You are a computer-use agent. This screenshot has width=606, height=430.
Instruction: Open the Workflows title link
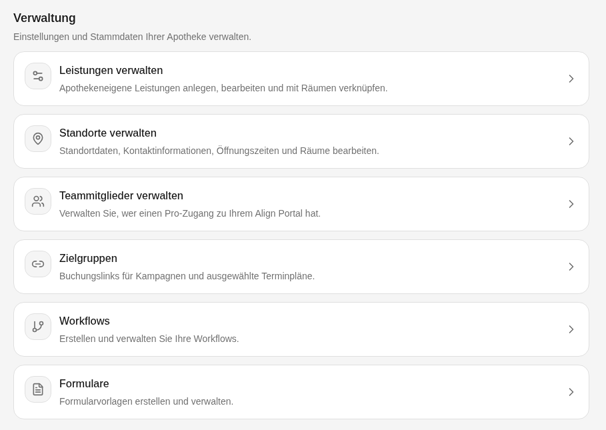(84, 321)
